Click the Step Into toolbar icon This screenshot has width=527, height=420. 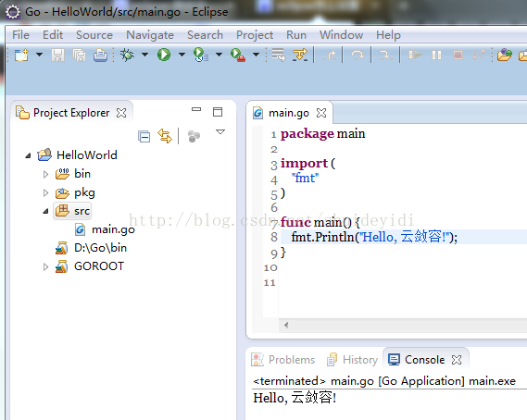tap(329, 55)
